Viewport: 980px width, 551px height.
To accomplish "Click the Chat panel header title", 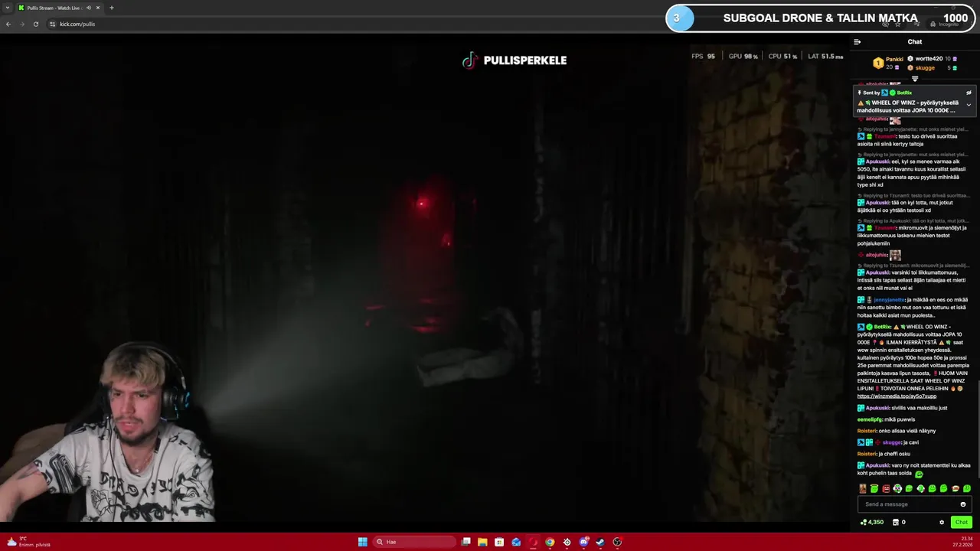I will 915,42.
